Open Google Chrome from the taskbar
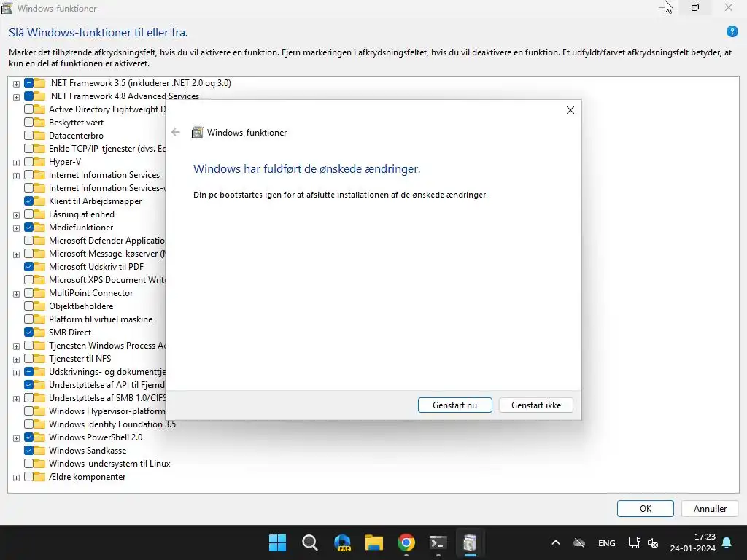The width and height of the screenshot is (747, 560). pos(406,542)
